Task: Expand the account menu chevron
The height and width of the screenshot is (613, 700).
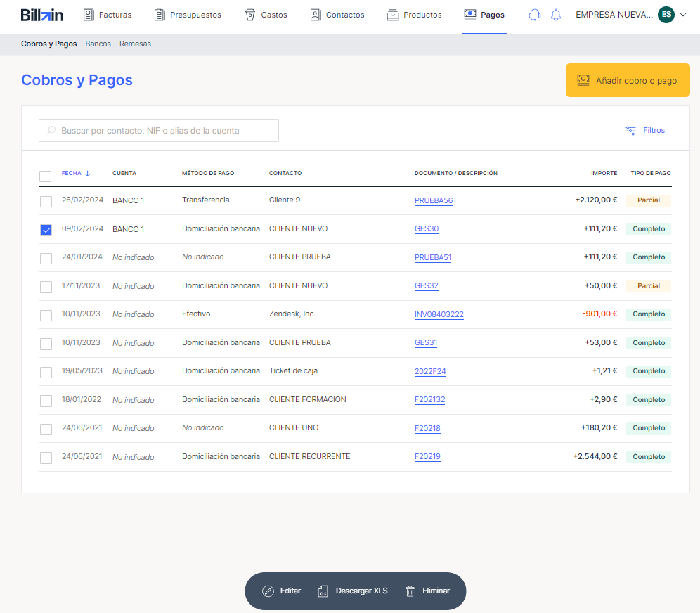Action: pyautogui.click(x=683, y=15)
